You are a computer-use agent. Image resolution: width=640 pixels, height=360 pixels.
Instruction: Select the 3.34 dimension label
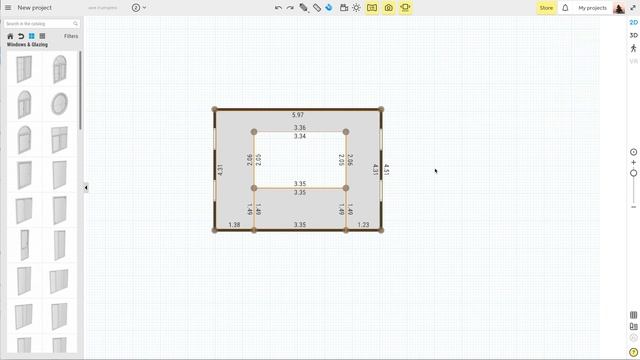pos(300,136)
